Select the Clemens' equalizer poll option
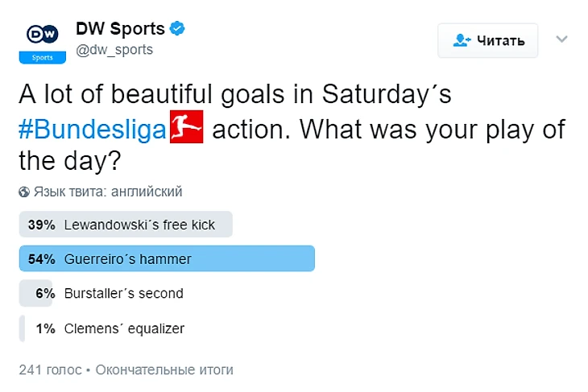 click(x=124, y=328)
